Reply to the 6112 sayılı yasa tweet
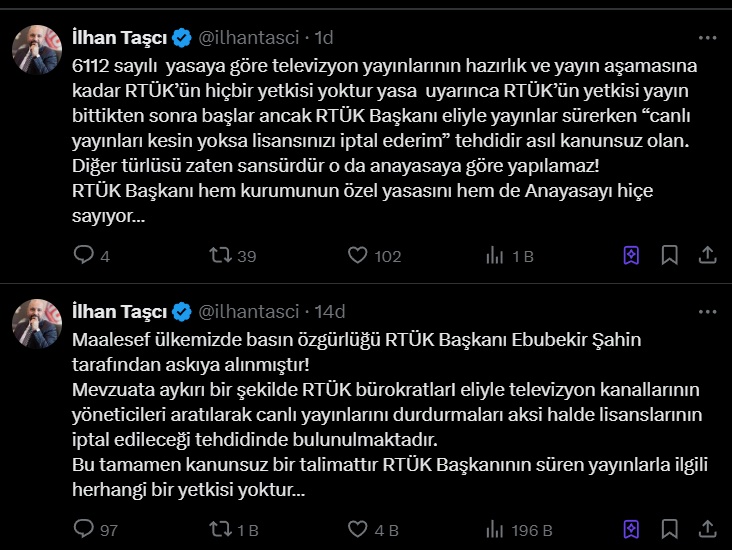732x550 pixels. pyautogui.click(x=84, y=256)
